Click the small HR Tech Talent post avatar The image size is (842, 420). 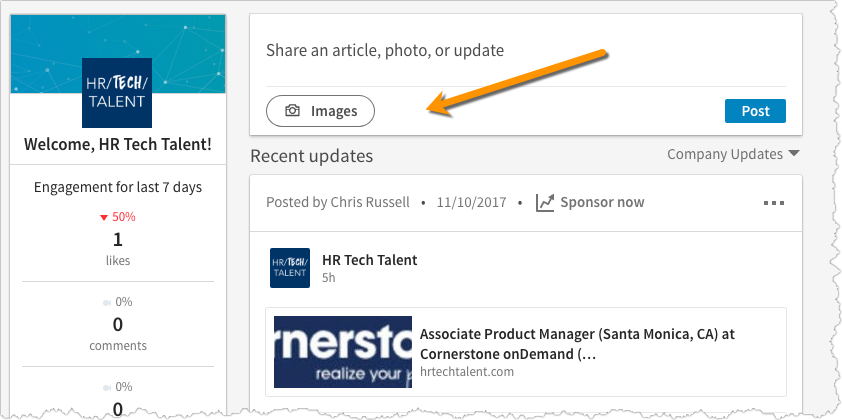coord(289,267)
